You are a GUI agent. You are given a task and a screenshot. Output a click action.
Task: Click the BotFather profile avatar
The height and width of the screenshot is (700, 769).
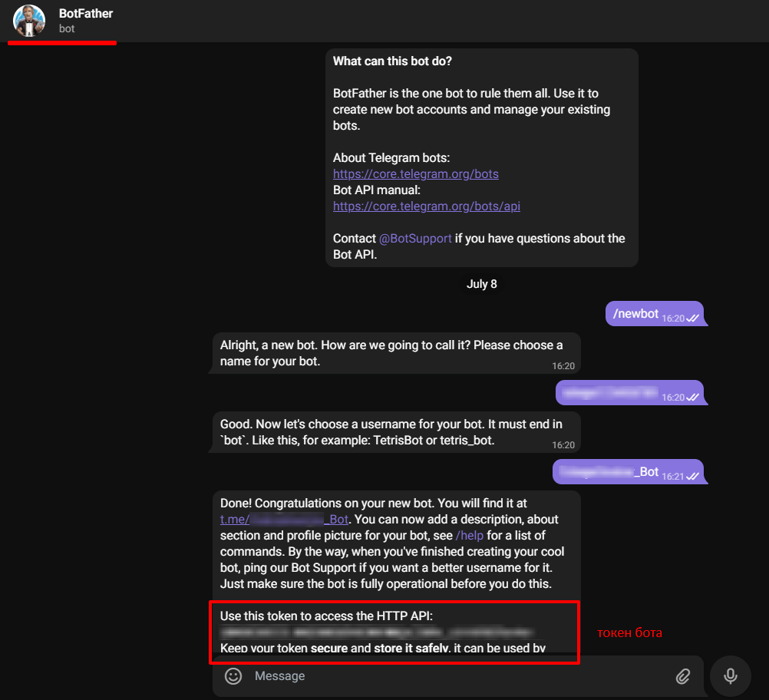coord(29,21)
